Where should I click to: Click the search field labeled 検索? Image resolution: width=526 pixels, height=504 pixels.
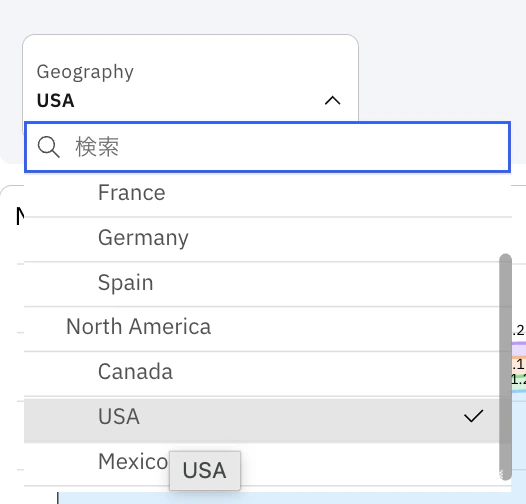point(267,147)
